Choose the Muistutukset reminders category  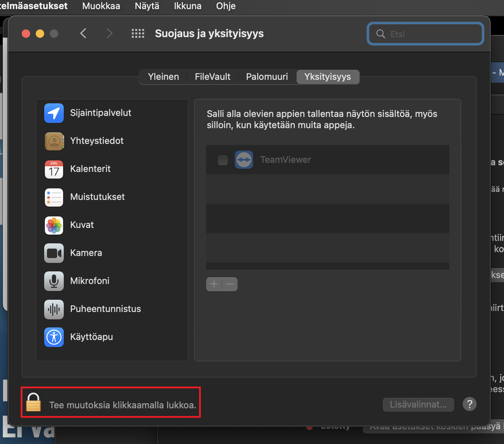coord(97,197)
